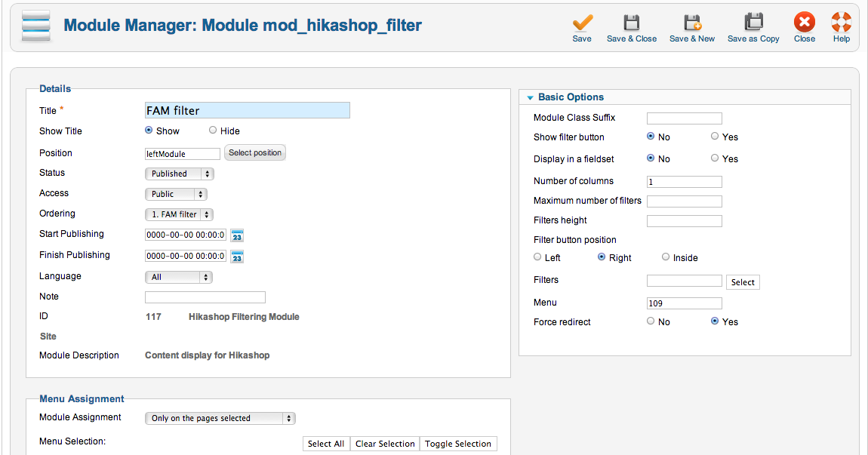Click the Select position button
Viewport: 868px width, 455px height.
[x=255, y=153]
